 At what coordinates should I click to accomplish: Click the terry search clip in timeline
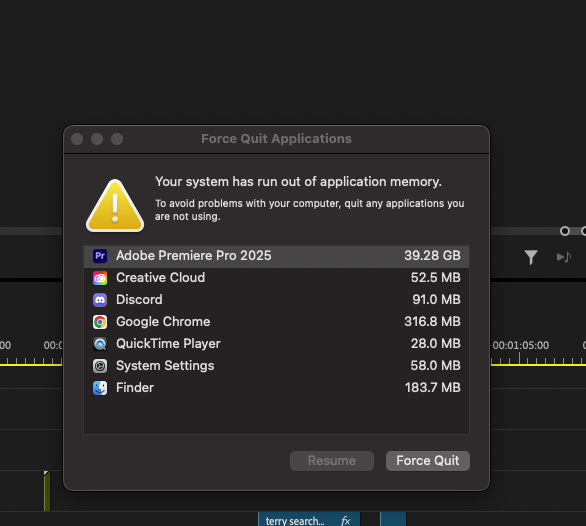(309, 520)
